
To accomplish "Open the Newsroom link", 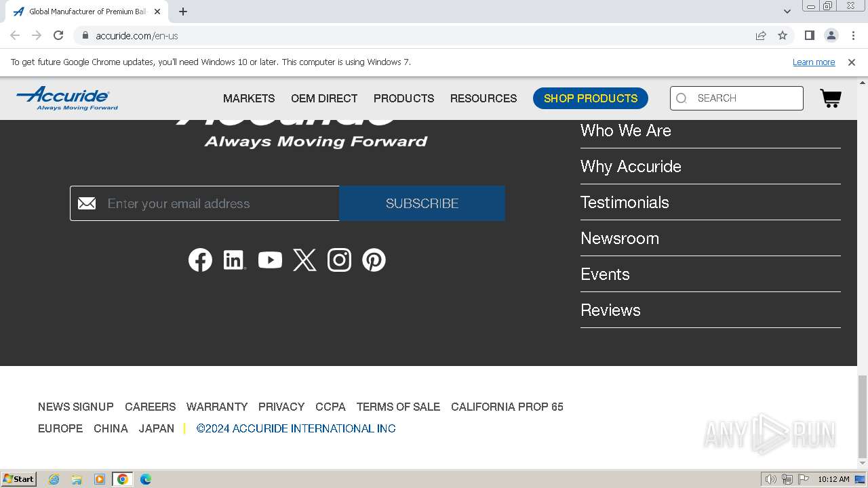I will tap(620, 238).
